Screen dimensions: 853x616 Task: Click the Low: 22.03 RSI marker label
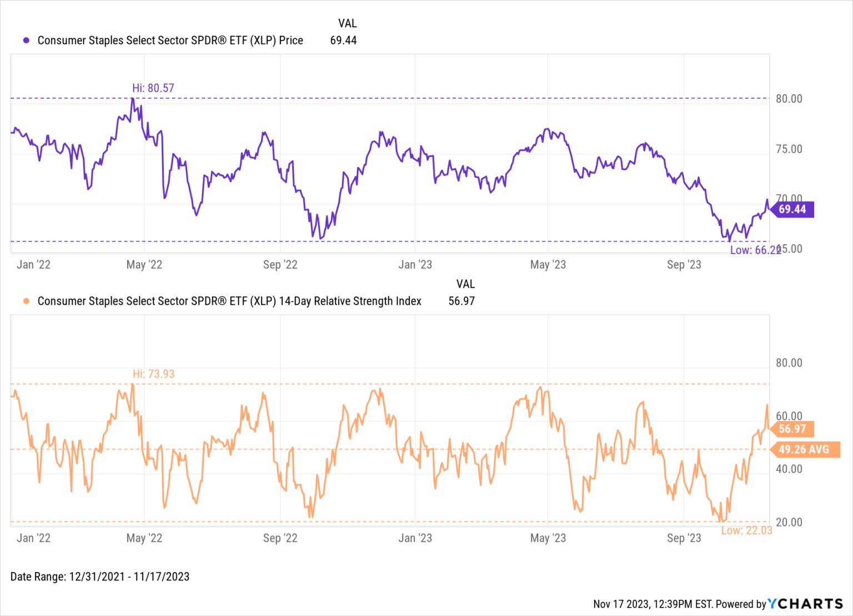click(746, 531)
